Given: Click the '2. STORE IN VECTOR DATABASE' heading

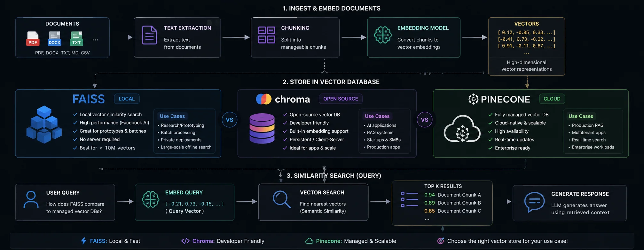Looking at the screenshot, I should click(x=331, y=82).
